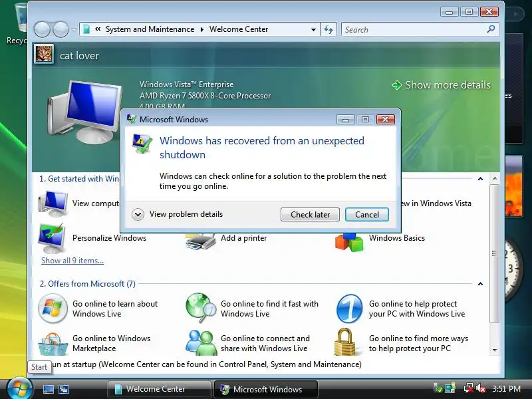Click the View computer details icon
This screenshot has width=532, height=399.
click(x=53, y=203)
